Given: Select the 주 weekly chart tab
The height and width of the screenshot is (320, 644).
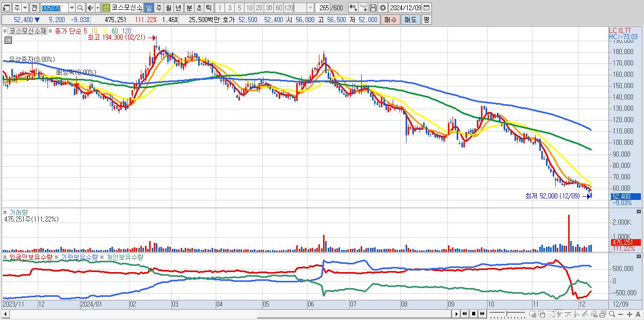Looking at the screenshot, I should coord(158,8).
